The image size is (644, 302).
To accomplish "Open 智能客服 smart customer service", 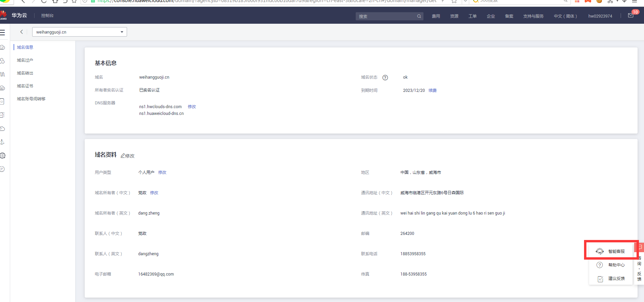I will [610, 251].
